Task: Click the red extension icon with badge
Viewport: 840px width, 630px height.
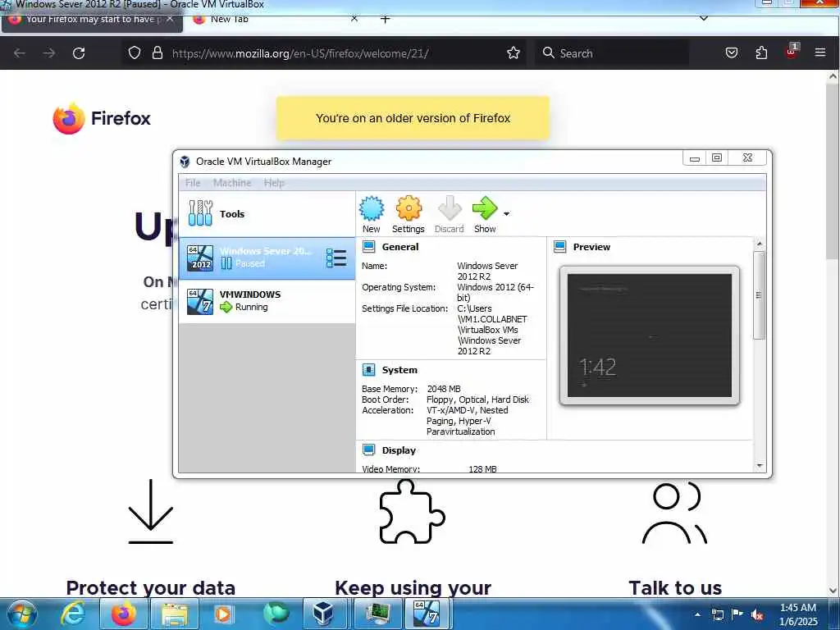Action: pos(792,52)
